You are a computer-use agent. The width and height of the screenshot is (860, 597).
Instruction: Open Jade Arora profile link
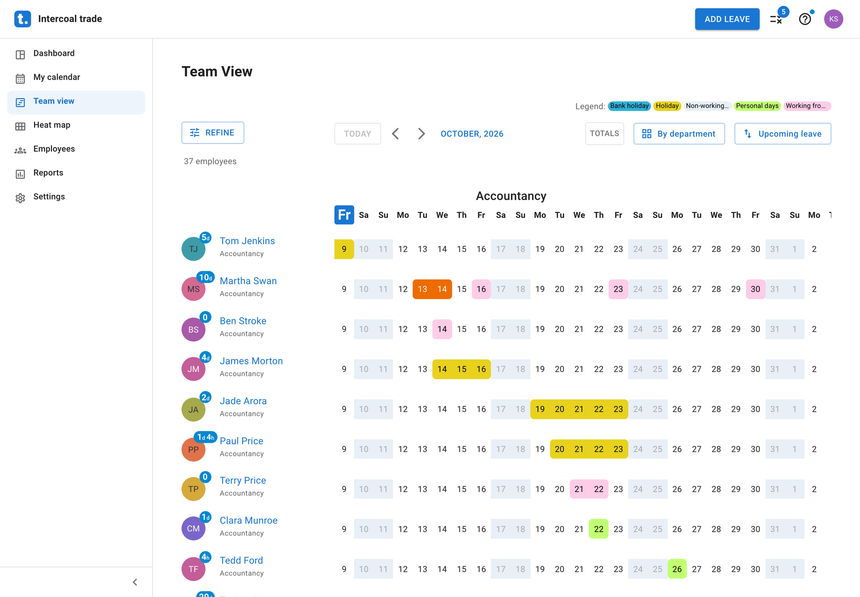click(243, 401)
